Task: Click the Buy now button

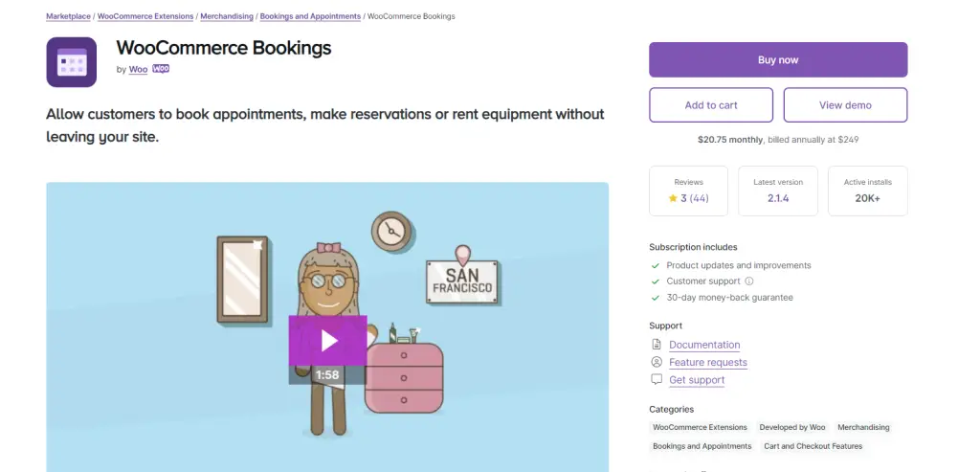Action: pyautogui.click(x=778, y=60)
